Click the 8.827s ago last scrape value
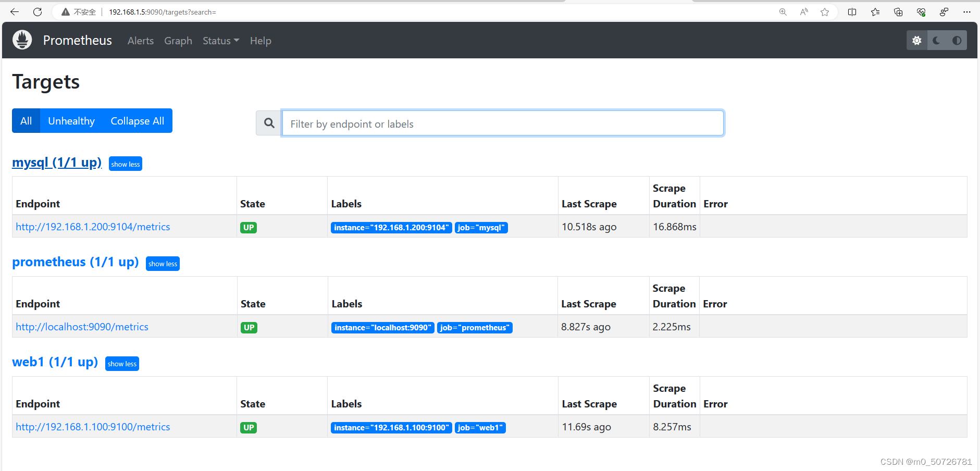The image size is (980, 471). coord(586,327)
